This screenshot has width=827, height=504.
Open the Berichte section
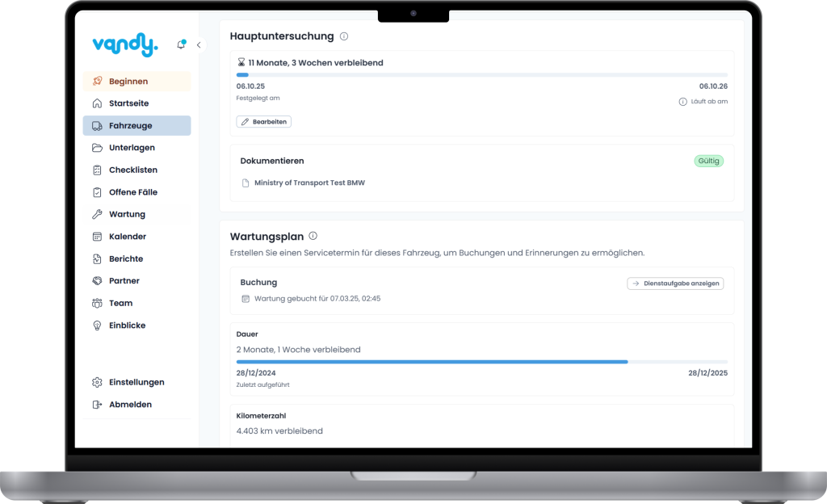126,259
